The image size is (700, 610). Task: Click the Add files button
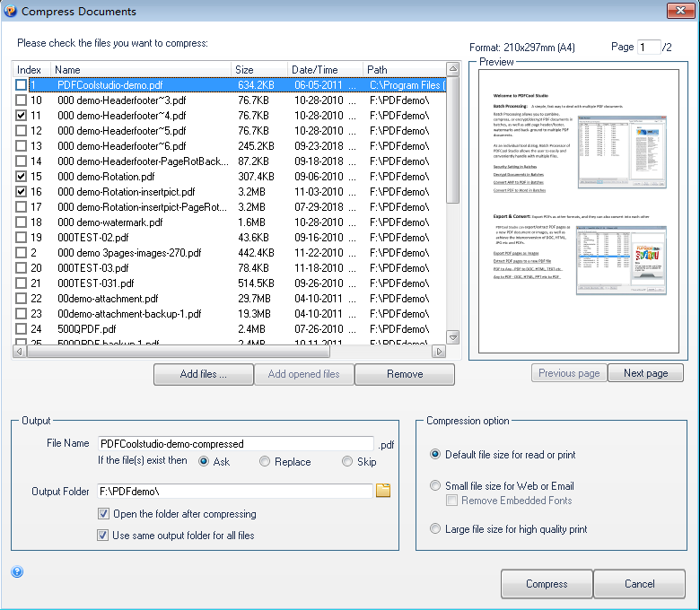pos(204,374)
